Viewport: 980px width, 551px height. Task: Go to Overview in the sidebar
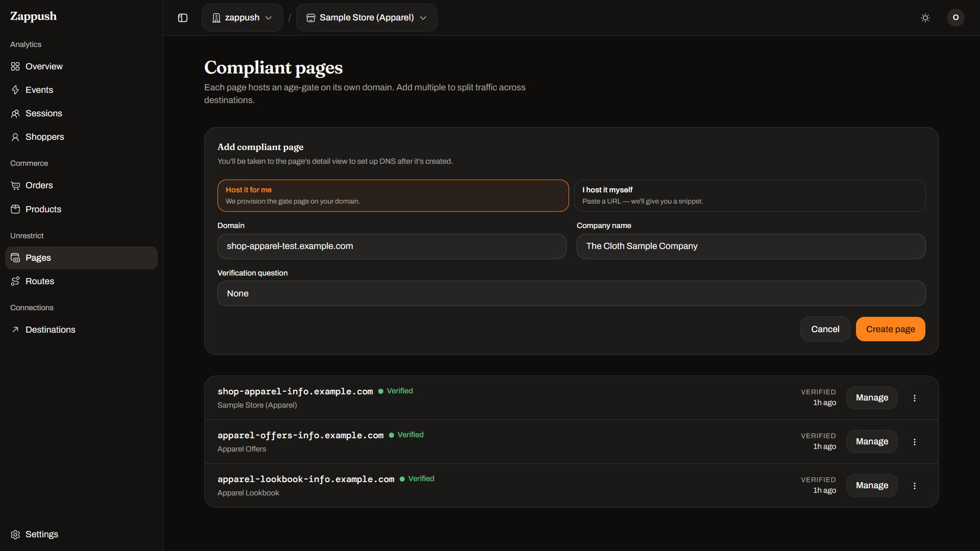(x=81, y=66)
